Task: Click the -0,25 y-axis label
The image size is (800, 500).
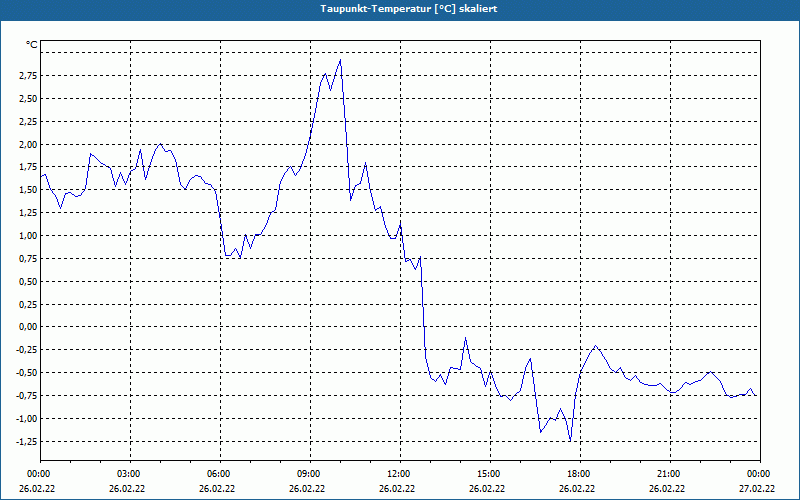Action: [27, 350]
